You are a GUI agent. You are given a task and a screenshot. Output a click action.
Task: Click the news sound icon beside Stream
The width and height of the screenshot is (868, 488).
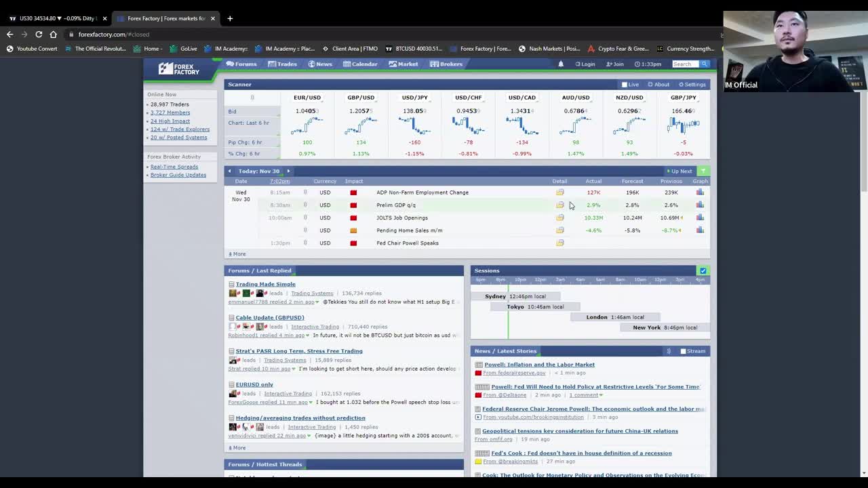pyautogui.click(x=669, y=351)
